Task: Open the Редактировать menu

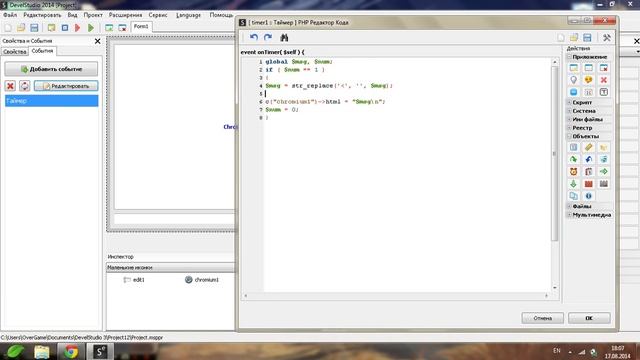Action: [x=42, y=15]
